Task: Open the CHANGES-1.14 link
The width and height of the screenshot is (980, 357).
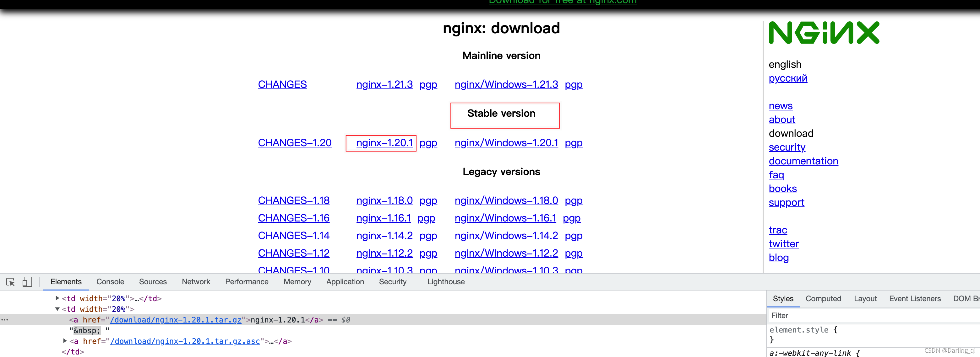Action: 294,236
